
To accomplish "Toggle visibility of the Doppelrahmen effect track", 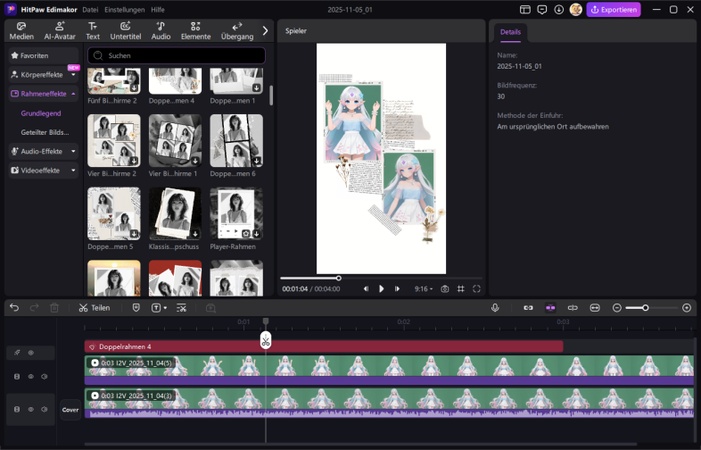I will click(x=31, y=352).
